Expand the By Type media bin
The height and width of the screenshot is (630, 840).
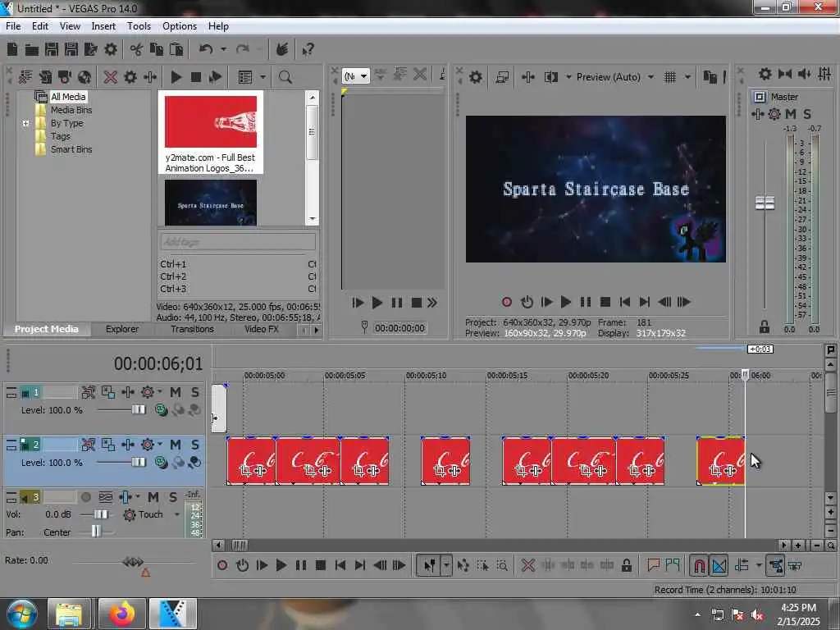click(x=25, y=123)
